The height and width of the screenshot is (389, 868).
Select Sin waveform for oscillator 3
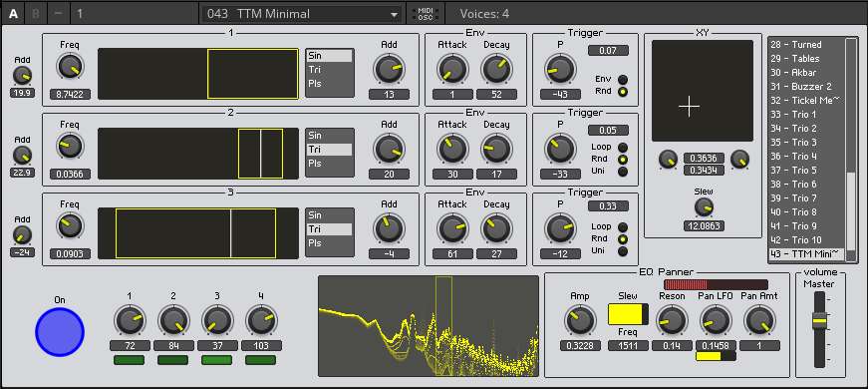point(330,215)
